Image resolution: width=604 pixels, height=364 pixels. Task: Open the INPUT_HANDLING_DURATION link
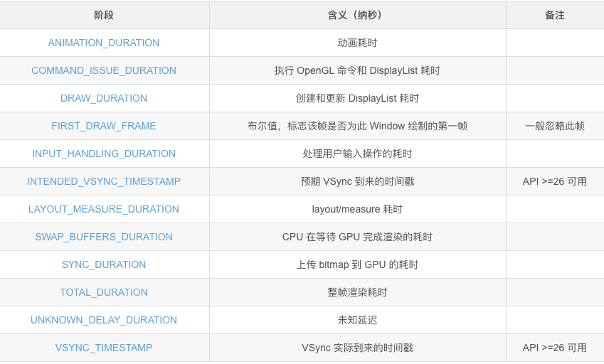pyautogui.click(x=104, y=154)
